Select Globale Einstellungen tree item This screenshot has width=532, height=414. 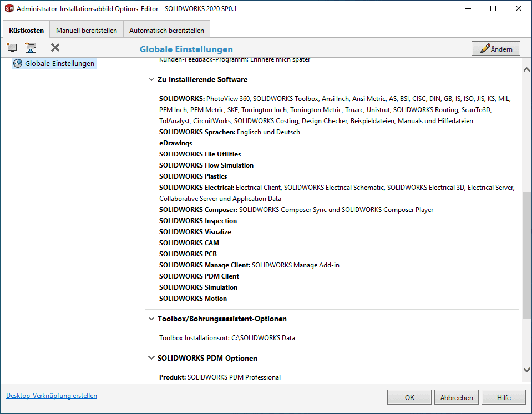tap(54, 63)
